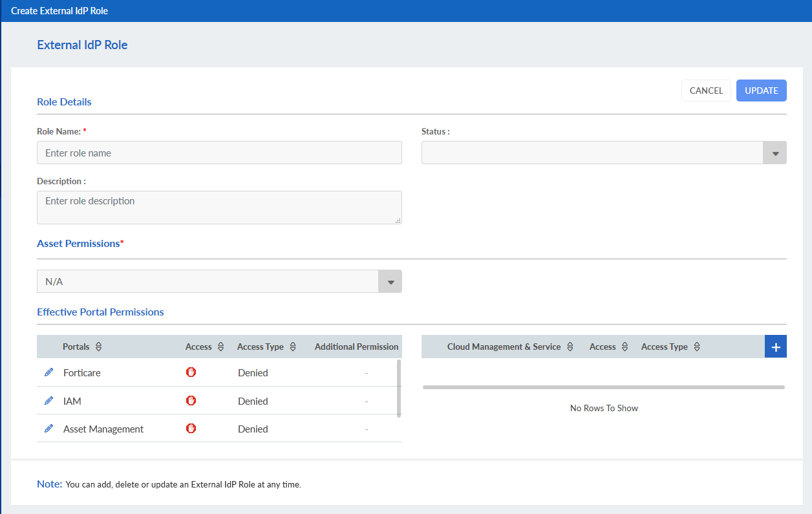Open sort options for Cloud Management & Service column
Screen dimensions: 812x514
tap(571, 346)
